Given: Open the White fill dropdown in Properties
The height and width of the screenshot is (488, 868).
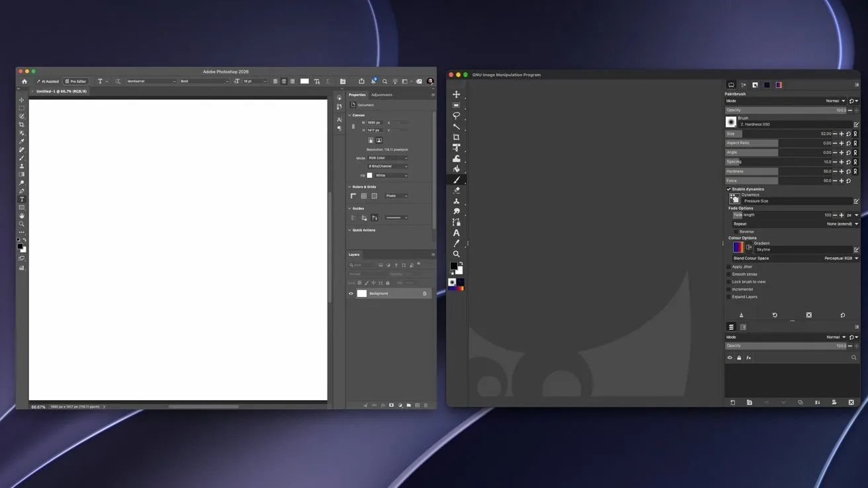Looking at the screenshot, I should tap(391, 176).
